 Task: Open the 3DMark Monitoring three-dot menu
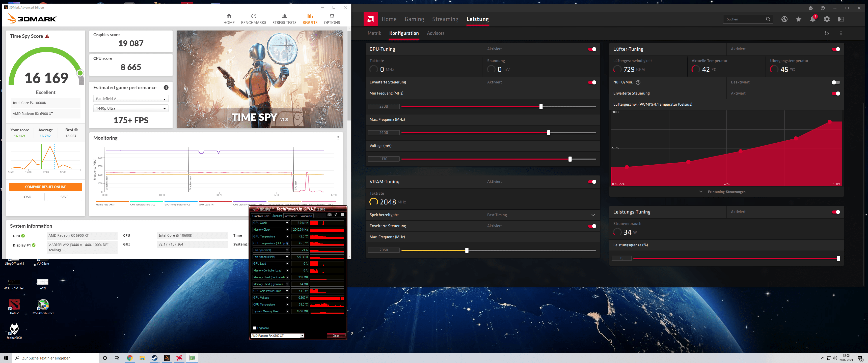tap(338, 138)
